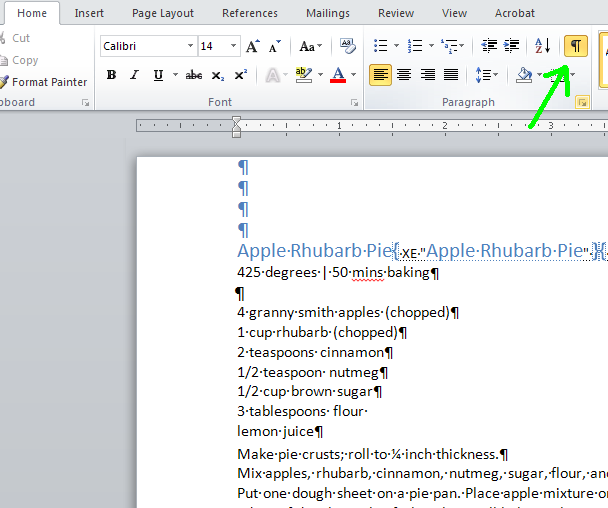The height and width of the screenshot is (508, 608).
Task: Apply superscript formatting
Action: 241,75
